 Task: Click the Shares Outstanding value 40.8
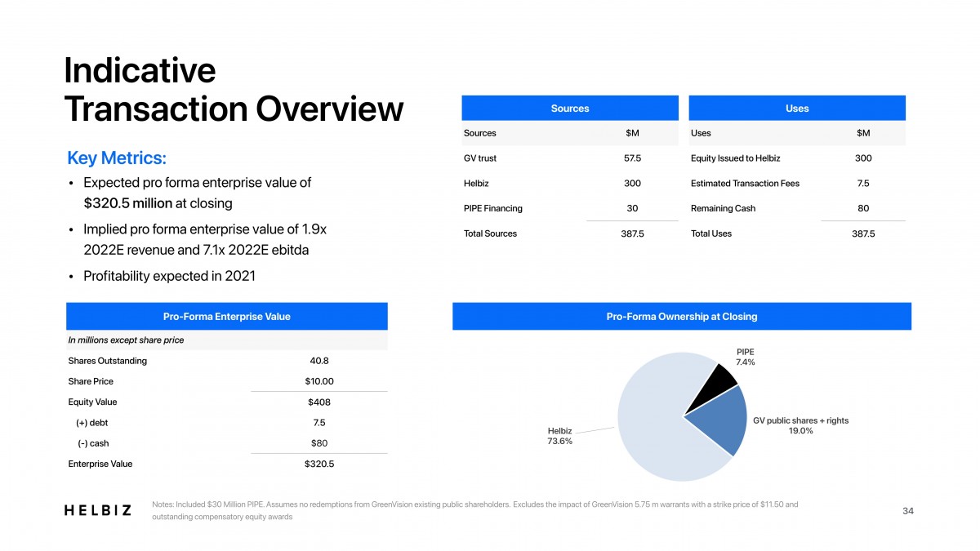tap(319, 361)
